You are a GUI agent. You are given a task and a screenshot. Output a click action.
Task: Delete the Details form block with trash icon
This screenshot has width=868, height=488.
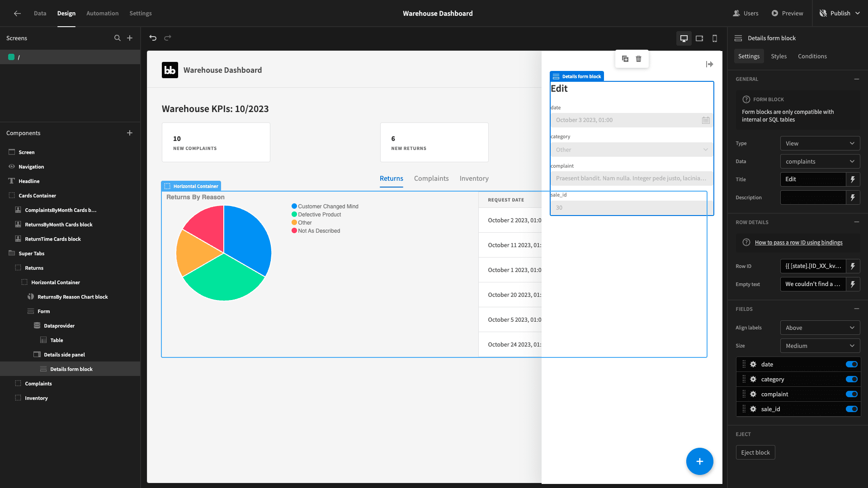638,59
